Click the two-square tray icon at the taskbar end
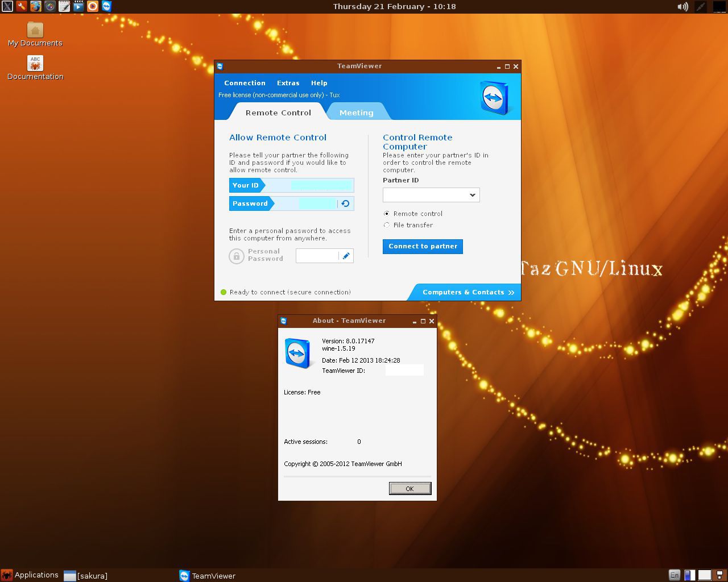Viewport: 728px width, 582px height. pyautogui.click(x=719, y=575)
